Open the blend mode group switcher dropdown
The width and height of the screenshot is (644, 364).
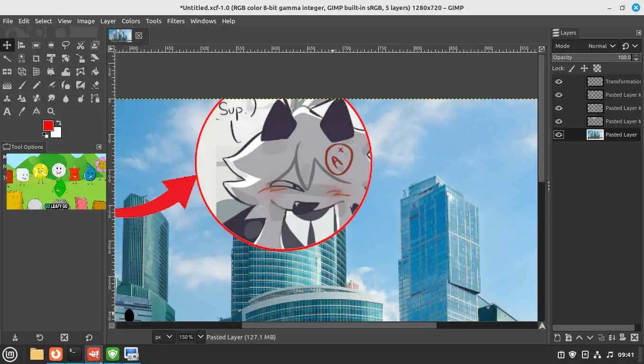[630, 46]
